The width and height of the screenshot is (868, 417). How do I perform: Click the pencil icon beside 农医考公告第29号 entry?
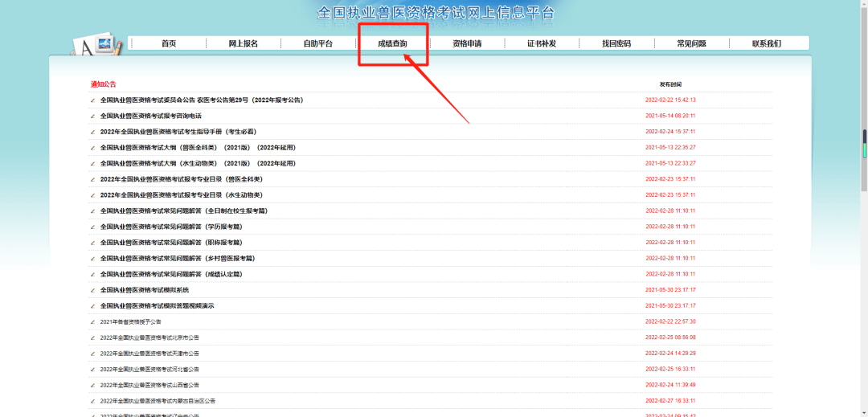click(x=92, y=100)
